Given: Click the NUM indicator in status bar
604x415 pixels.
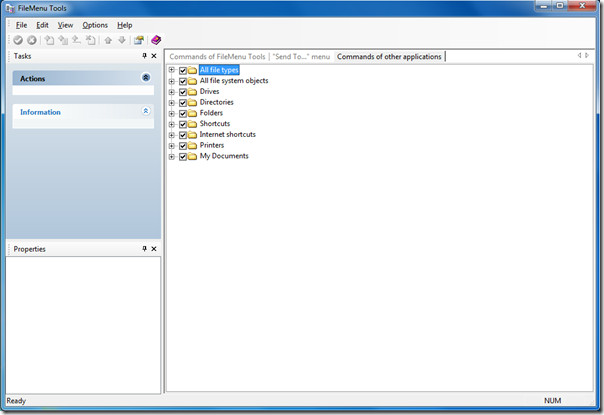Looking at the screenshot, I should [552, 401].
